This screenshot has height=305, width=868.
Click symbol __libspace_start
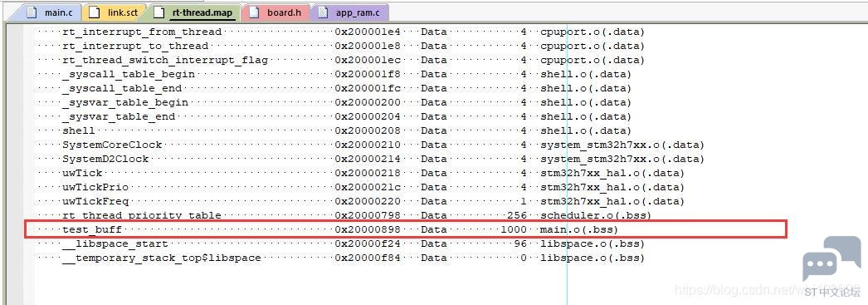(115, 244)
